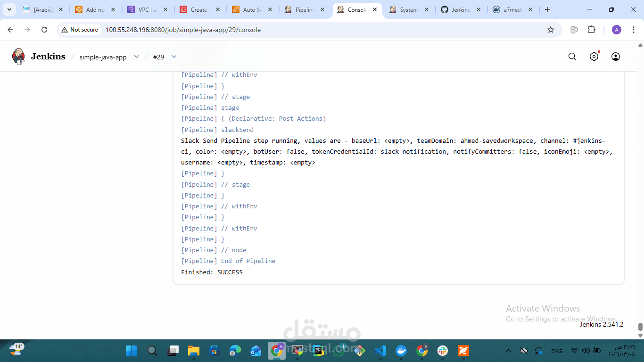Screen dimensions: 644x362
Task: Click the forward navigation arrow
Action: pyautogui.click(x=27, y=30)
